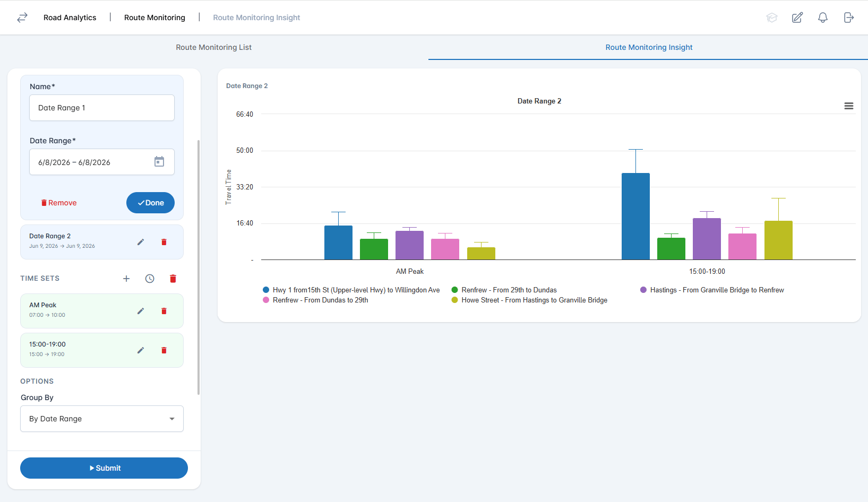Select the Route Monitoring Insight tab
868x502 pixels.
click(649, 47)
